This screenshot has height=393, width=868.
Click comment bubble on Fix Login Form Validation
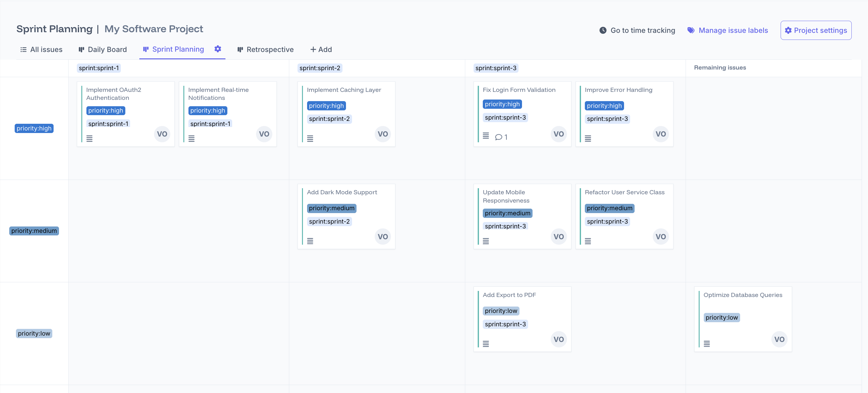498,137
